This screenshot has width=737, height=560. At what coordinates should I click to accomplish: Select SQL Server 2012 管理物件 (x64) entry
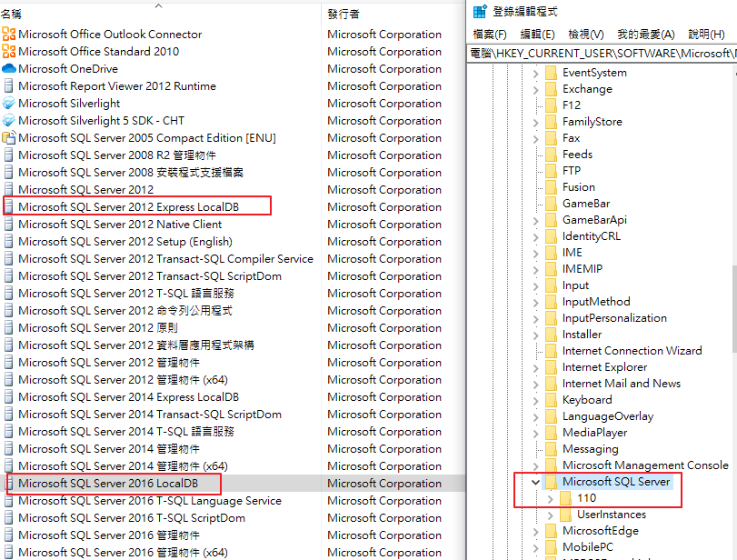pyautogui.click(x=124, y=379)
